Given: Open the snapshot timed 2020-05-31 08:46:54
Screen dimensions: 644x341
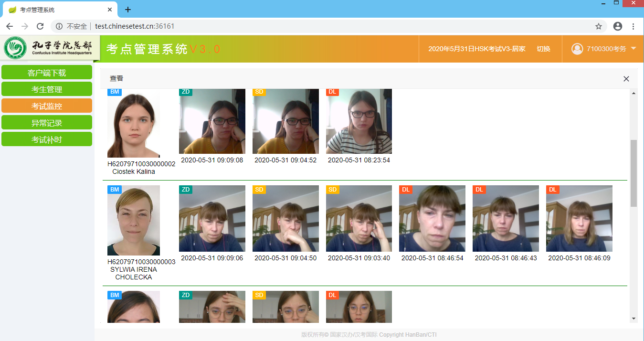Looking at the screenshot, I should (x=432, y=219).
